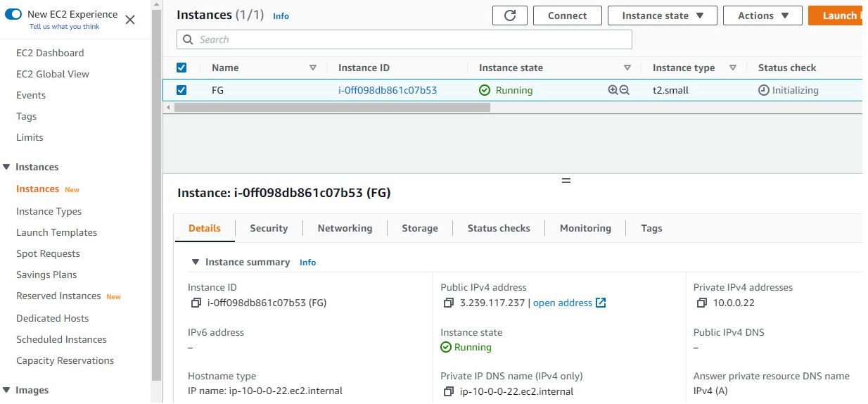The image size is (868, 404).
Task: Collapse the Instance summary section
Action: pyautogui.click(x=196, y=262)
